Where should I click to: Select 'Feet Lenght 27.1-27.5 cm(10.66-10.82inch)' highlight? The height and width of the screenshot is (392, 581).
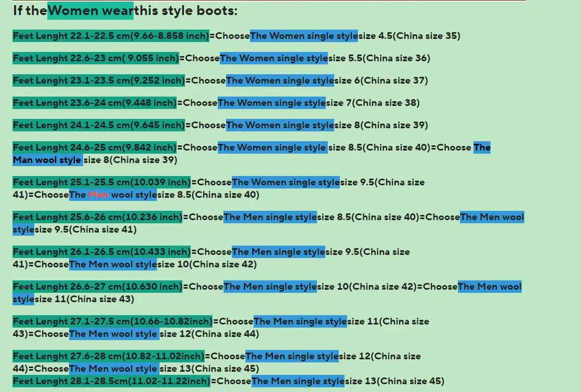pos(113,321)
